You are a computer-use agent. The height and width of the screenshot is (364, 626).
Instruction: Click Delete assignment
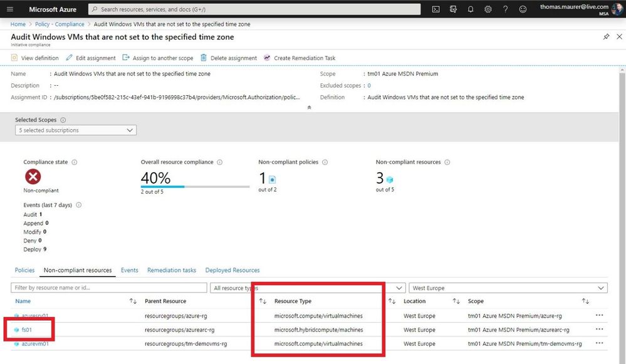pos(229,58)
